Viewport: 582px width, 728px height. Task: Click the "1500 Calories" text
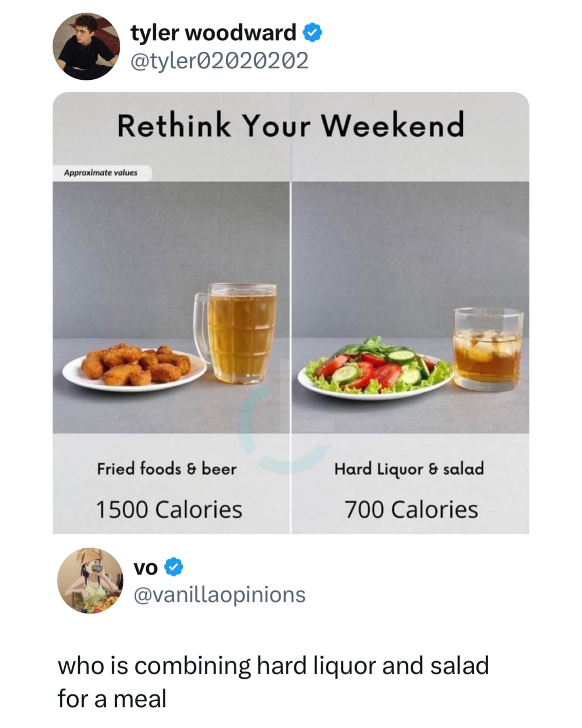(x=169, y=509)
